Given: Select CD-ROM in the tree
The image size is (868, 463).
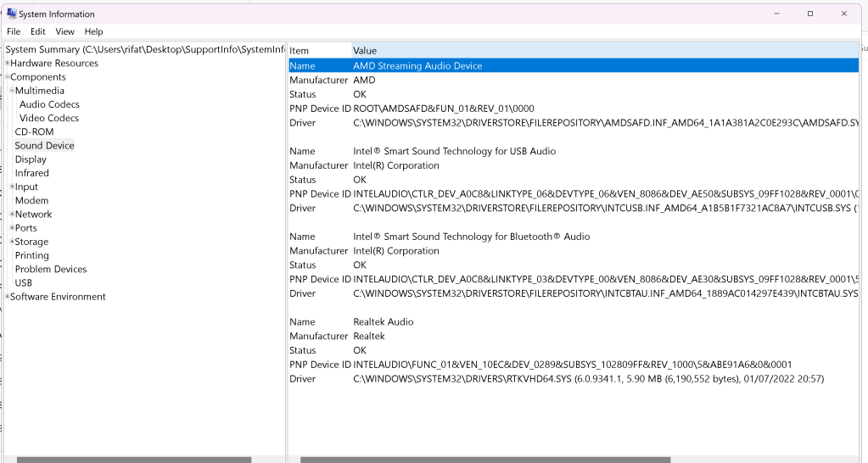Looking at the screenshot, I should click(34, 131).
